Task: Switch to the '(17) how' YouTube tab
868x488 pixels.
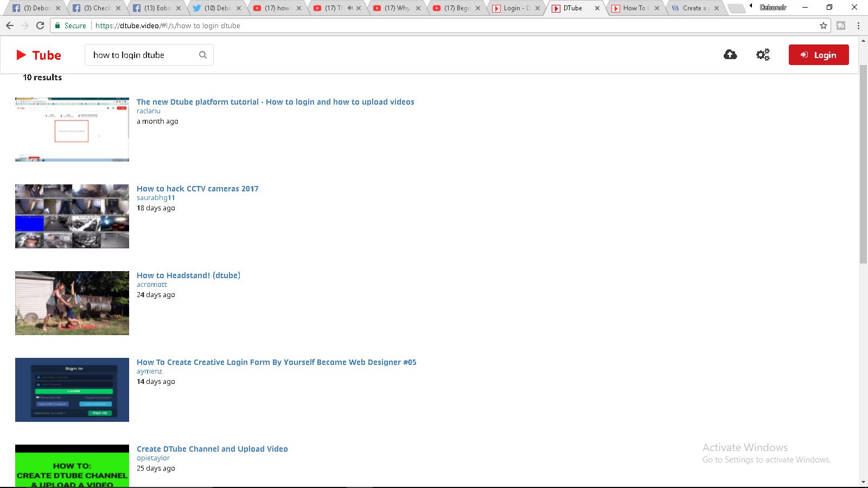Action: (x=277, y=8)
